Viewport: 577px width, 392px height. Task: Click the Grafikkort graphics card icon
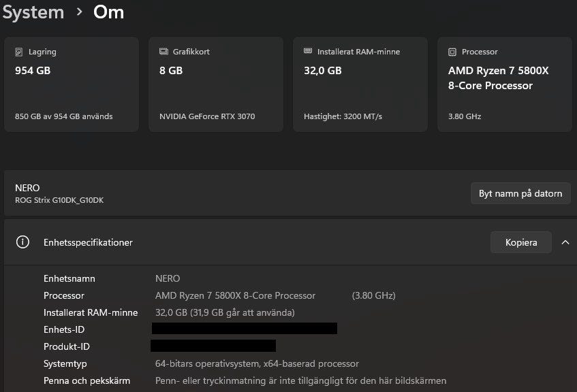coord(163,52)
